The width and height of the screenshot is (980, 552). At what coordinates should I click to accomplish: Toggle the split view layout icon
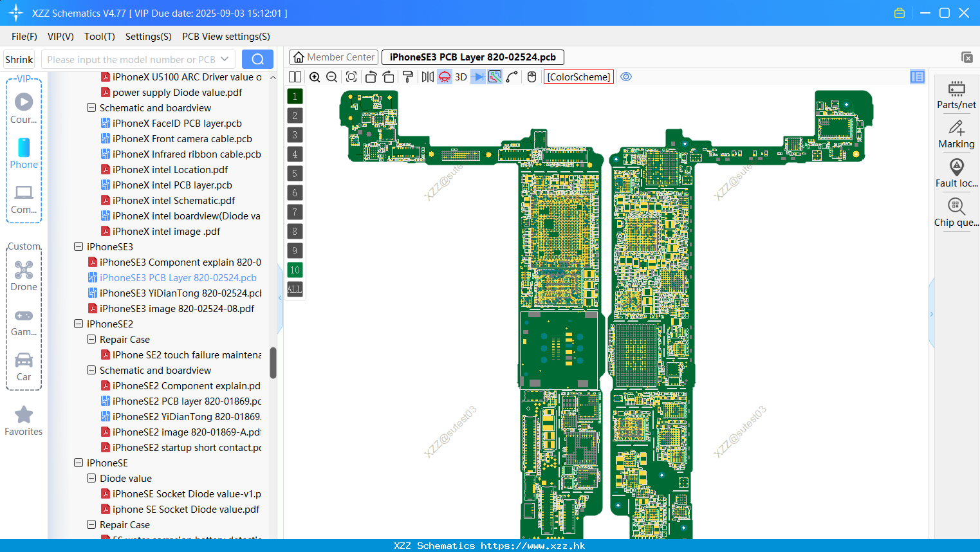coord(295,77)
